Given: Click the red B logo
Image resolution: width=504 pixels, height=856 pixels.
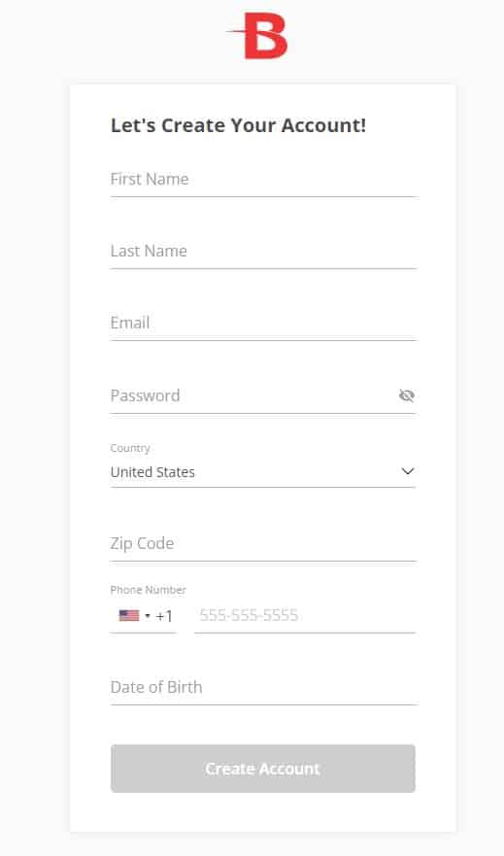Looking at the screenshot, I should coord(257,37).
